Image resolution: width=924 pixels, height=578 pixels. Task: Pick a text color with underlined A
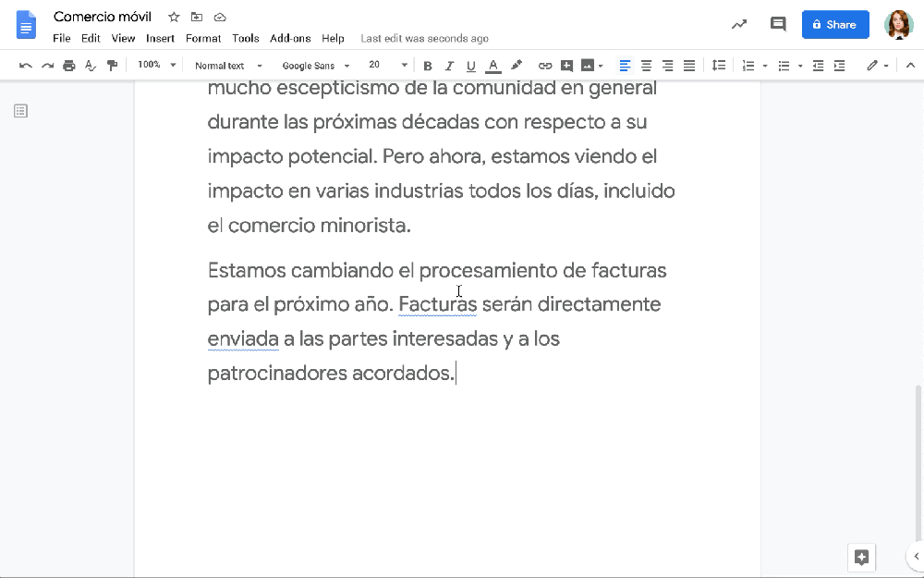[x=493, y=66]
